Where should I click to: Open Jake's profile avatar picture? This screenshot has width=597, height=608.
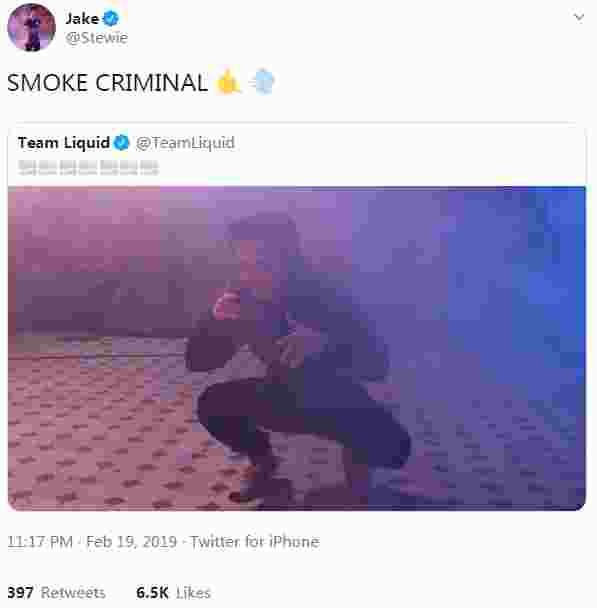31,27
